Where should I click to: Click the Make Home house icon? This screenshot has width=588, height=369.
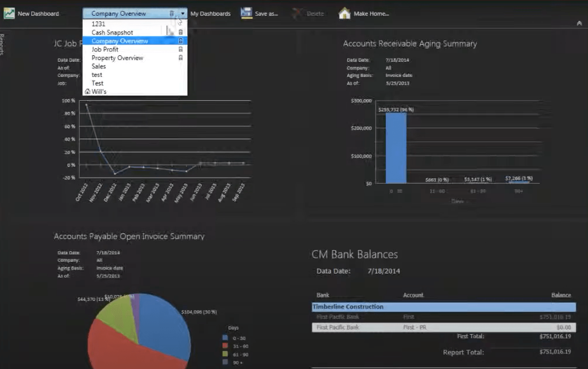tap(344, 13)
